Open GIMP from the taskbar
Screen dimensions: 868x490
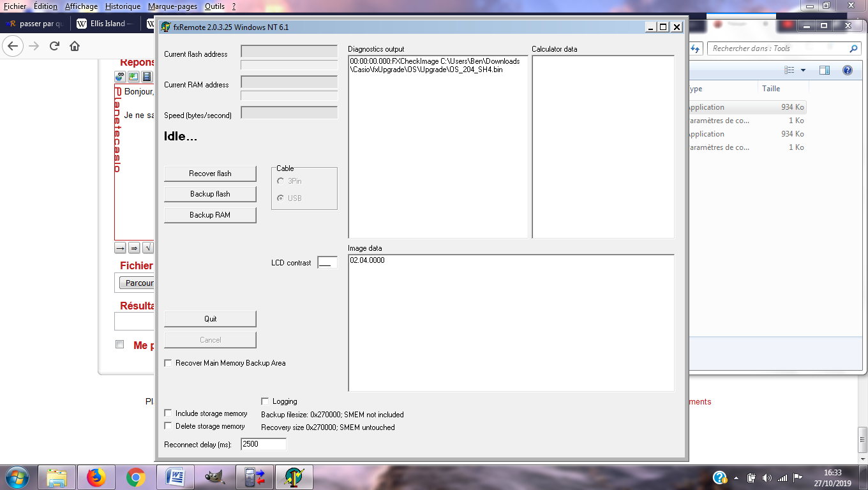pyautogui.click(x=214, y=477)
